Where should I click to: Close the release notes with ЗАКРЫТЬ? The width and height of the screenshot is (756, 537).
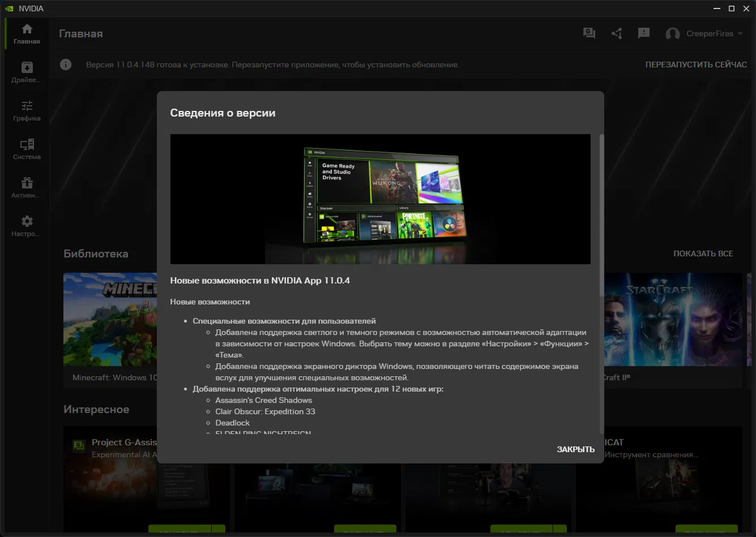[575, 449]
